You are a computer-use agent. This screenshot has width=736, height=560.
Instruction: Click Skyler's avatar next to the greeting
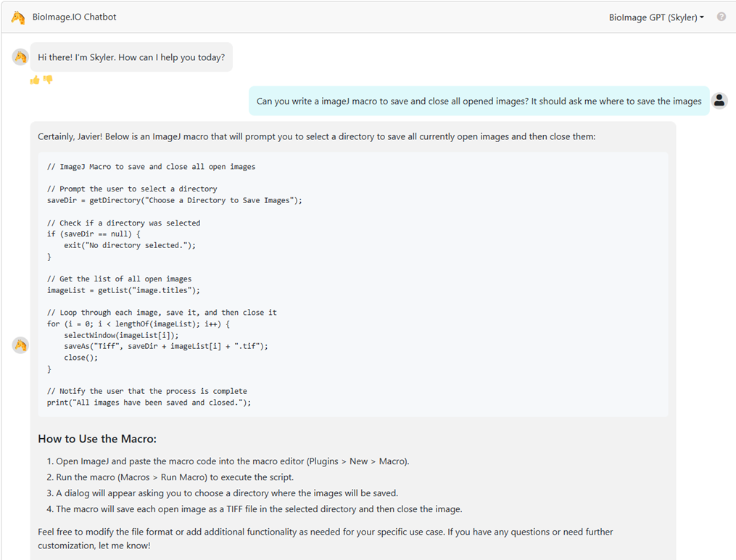(20, 57)
